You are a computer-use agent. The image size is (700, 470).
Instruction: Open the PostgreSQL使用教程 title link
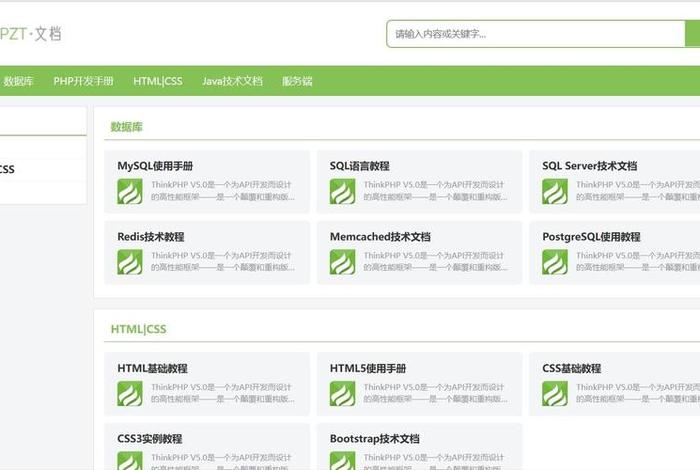click(591, 237)
